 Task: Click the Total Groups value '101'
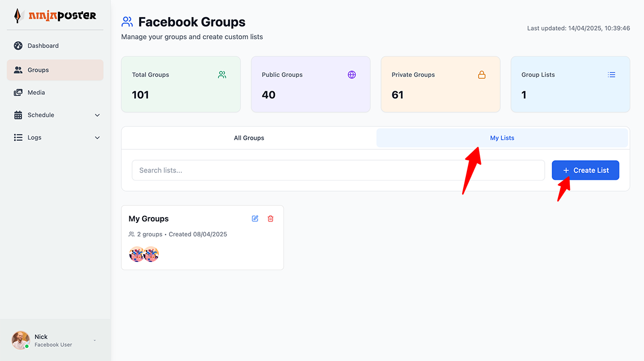141,95
